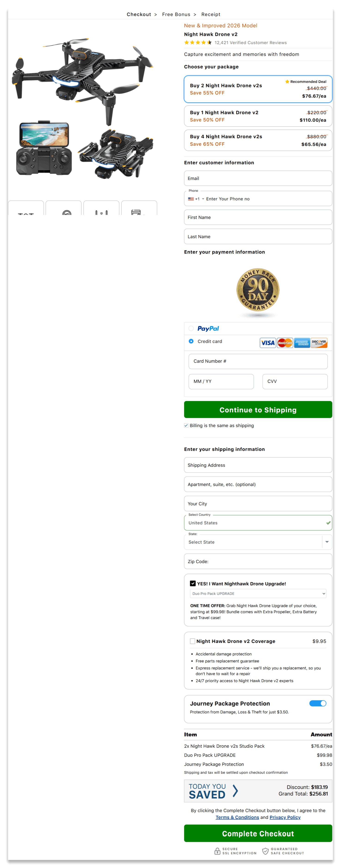The image size is (341, 868).
Task: Enable Night Hawk Drone v2 Coverage
Action: [193, 641]
